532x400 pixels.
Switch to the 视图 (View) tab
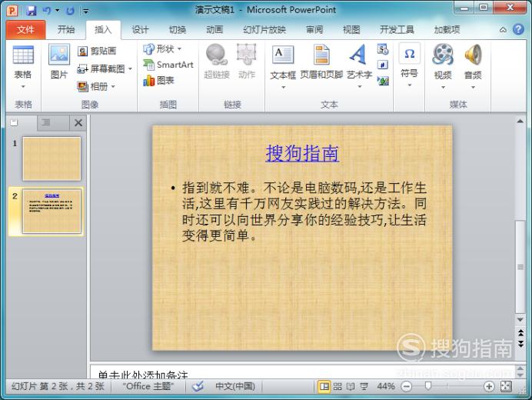pyautogui.click(x=351, y=30)
